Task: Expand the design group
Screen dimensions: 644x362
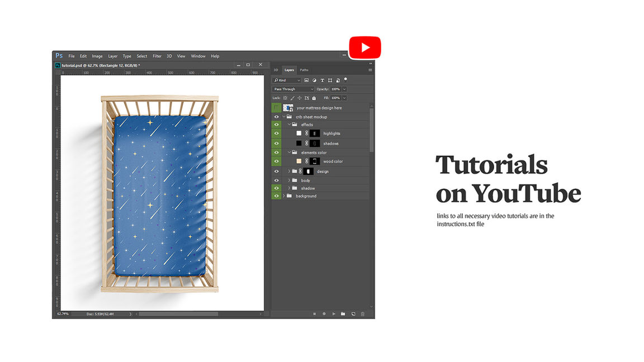Action: point(289,171)
